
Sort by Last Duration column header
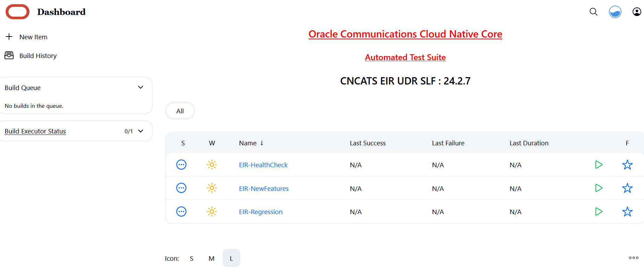click(x=529, y=143)
